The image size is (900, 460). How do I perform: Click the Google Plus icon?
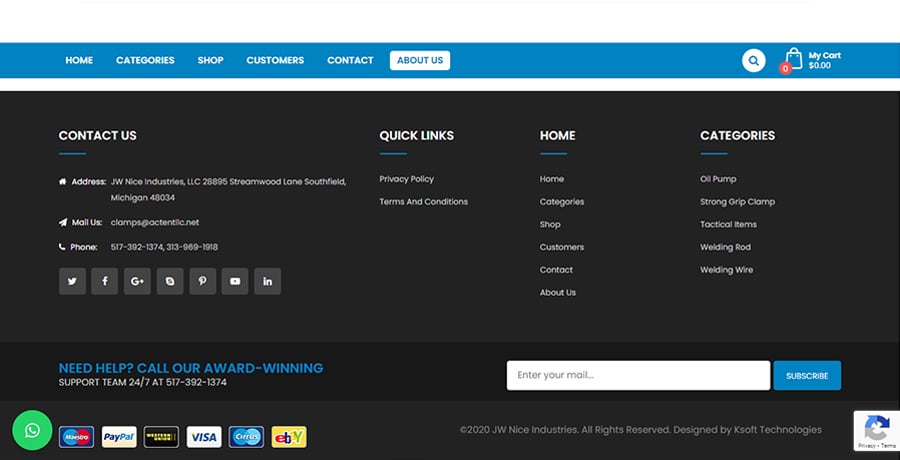(x=137, y=281)
